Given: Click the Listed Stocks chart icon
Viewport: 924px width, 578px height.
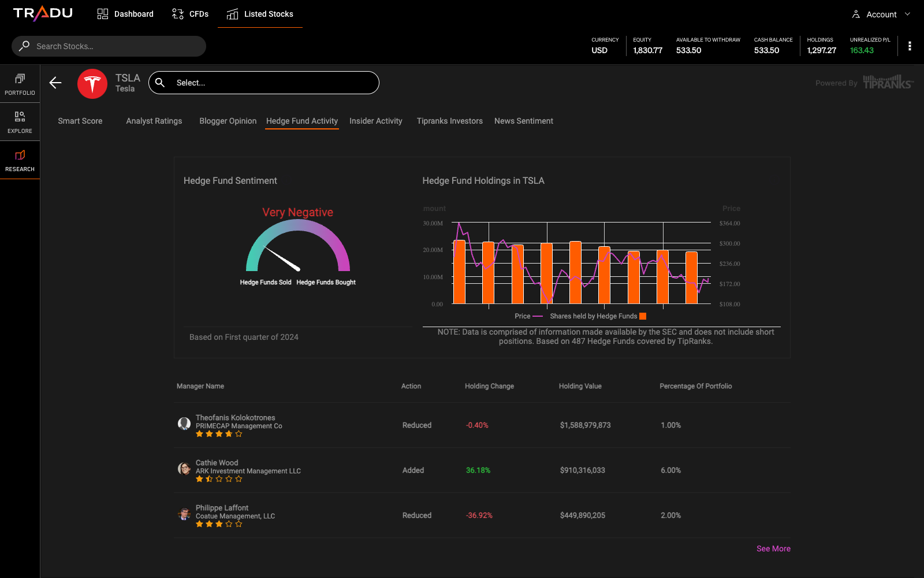Looking at the screenshot, I should pos(232,14).
